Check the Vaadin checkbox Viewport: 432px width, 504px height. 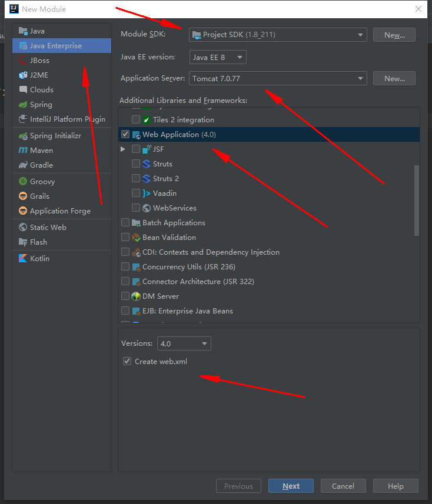pyautogui.click(x=136, y=193)
